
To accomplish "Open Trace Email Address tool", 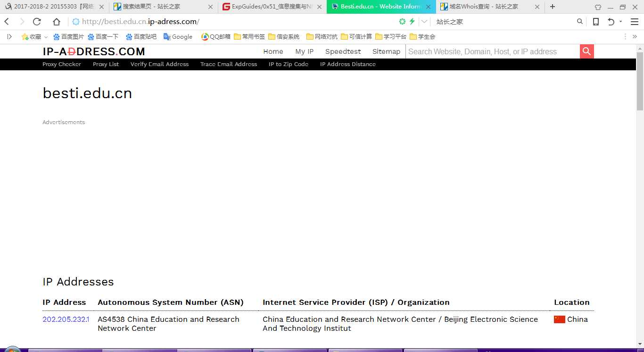I will coord(229,64).
